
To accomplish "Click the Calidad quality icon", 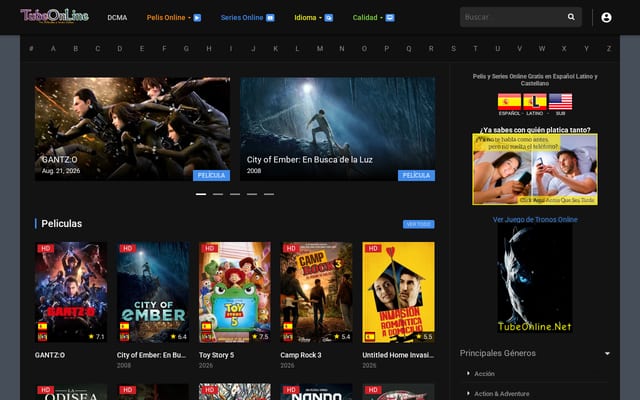I will coord(390,18).
